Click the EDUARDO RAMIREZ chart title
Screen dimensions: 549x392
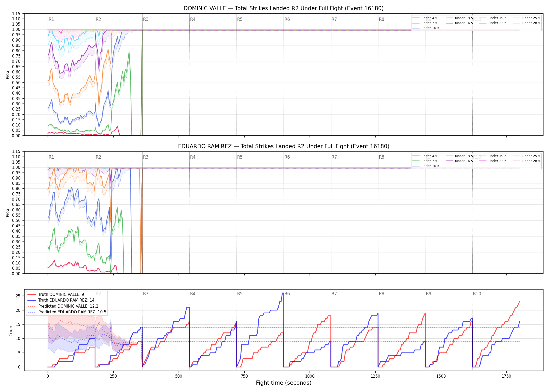pyautogui.click(x=284, y=146)
